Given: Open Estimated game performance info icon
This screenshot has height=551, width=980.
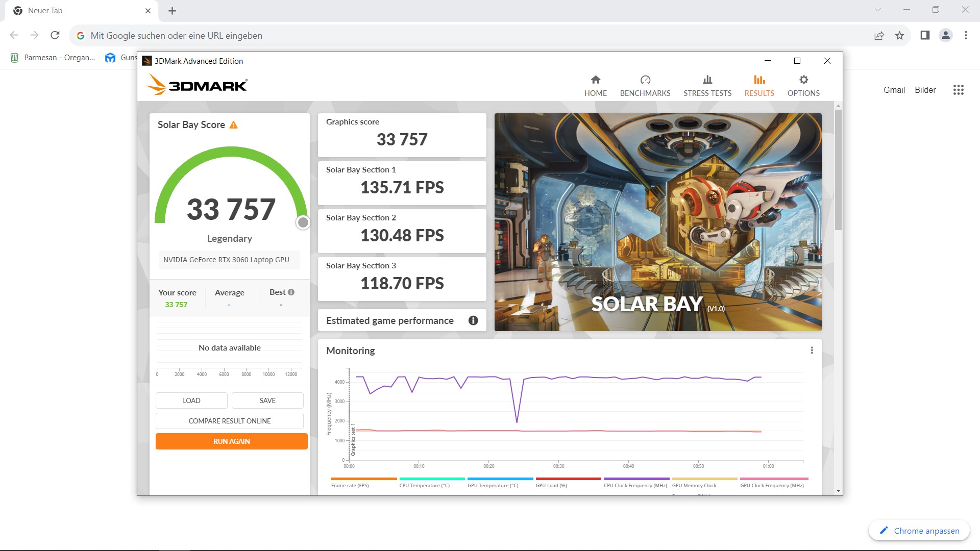Looking at the screenshot, I should (473, 320).
